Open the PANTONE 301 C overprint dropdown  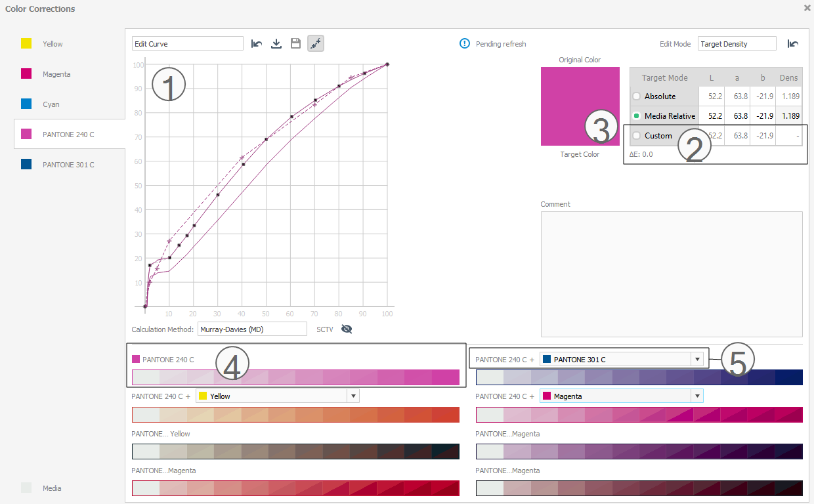pyautogui.click(x=697, y=359)
